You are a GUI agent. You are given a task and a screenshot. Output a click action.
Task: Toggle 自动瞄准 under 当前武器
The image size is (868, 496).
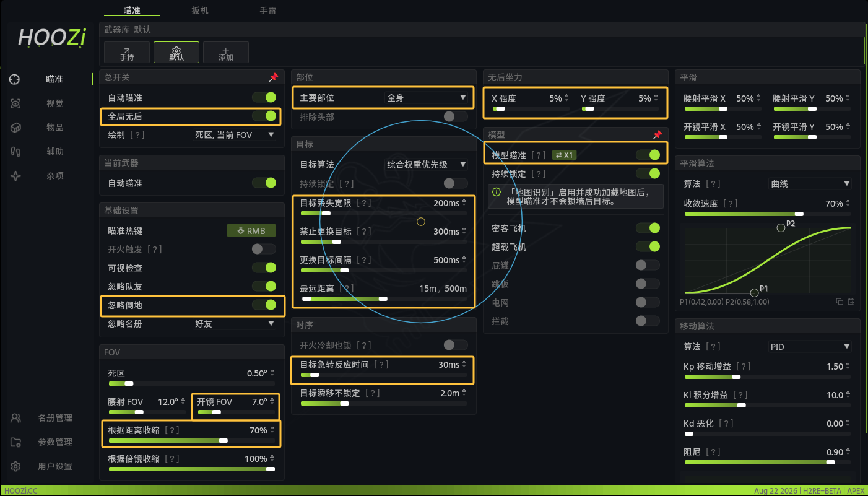coord(264,183)
